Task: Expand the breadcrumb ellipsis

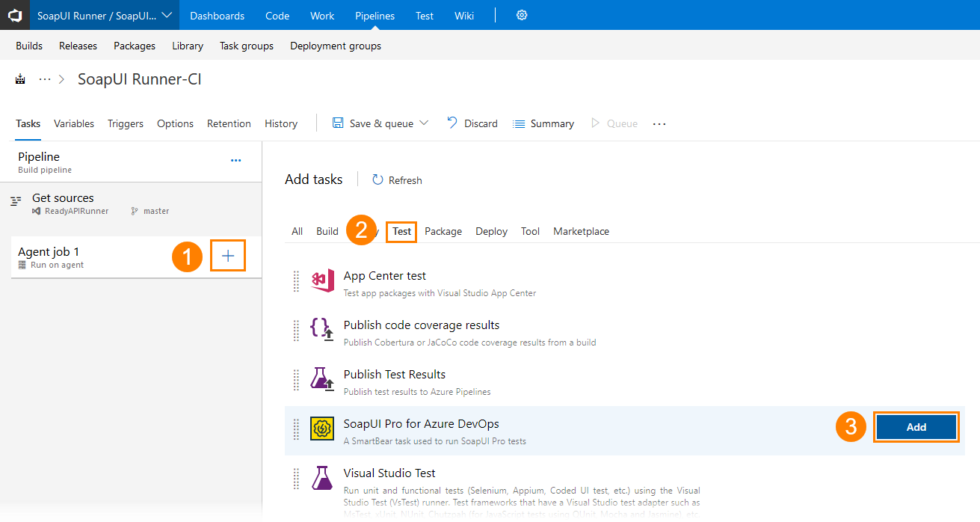Action: [45, 79]
